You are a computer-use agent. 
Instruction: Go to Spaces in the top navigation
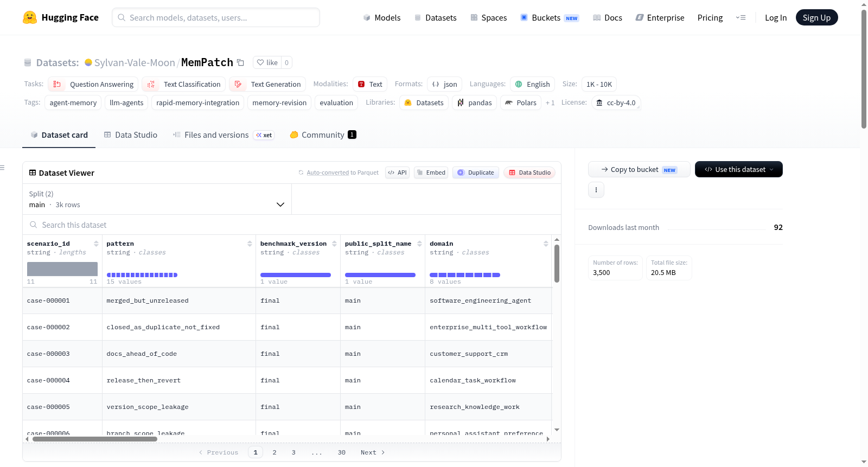tap(489, 18)
